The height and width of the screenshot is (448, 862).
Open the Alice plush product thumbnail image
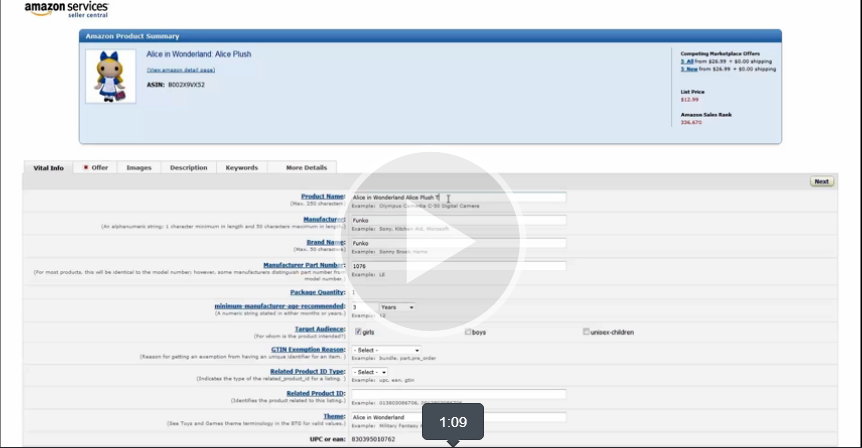(x=110, y=76)
